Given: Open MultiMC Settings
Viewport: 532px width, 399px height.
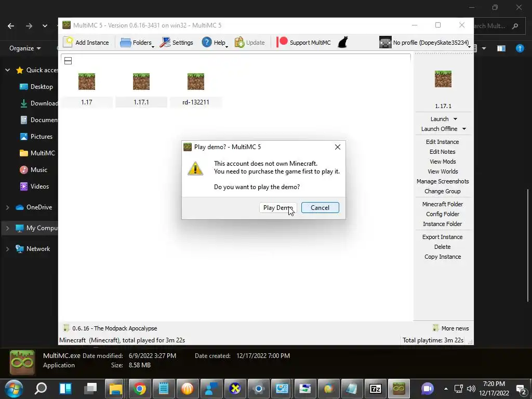Looking at the screenshot, I should coord(177,43).
